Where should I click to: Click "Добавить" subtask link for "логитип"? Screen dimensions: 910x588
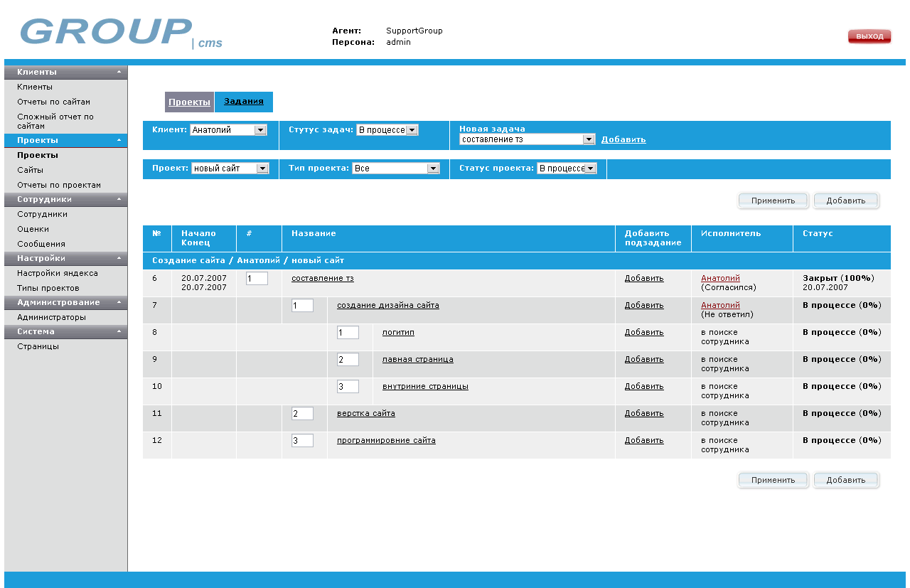pyautogui.click(x=643, y=332)
